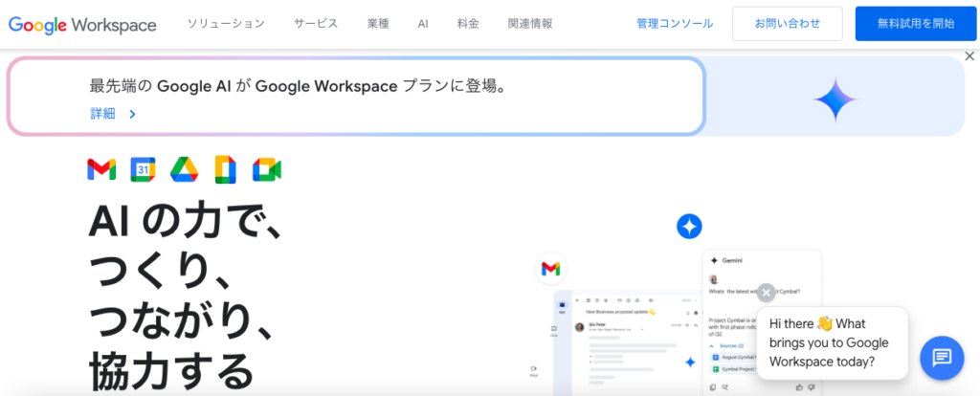Image resolution: width=980 pixels, height=396 pixels.
Task: Open the 関連情報 menu
Action: click(530, 24)
